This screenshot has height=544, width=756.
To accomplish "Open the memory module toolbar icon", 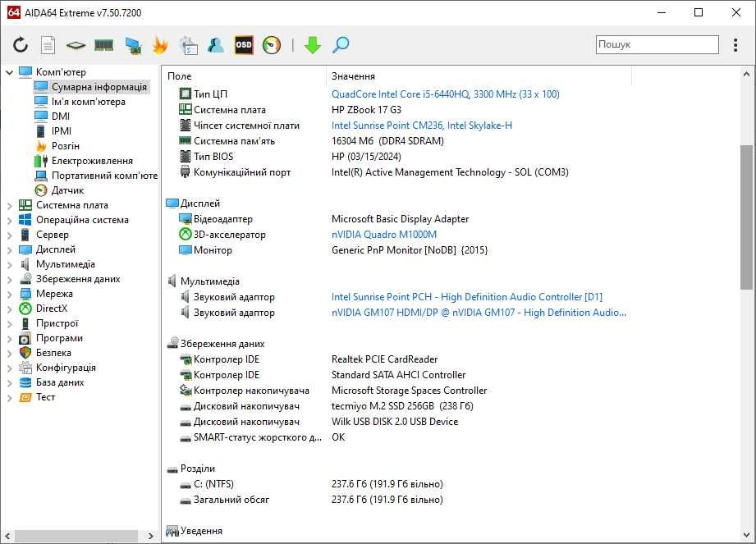I will coord(103,45).
